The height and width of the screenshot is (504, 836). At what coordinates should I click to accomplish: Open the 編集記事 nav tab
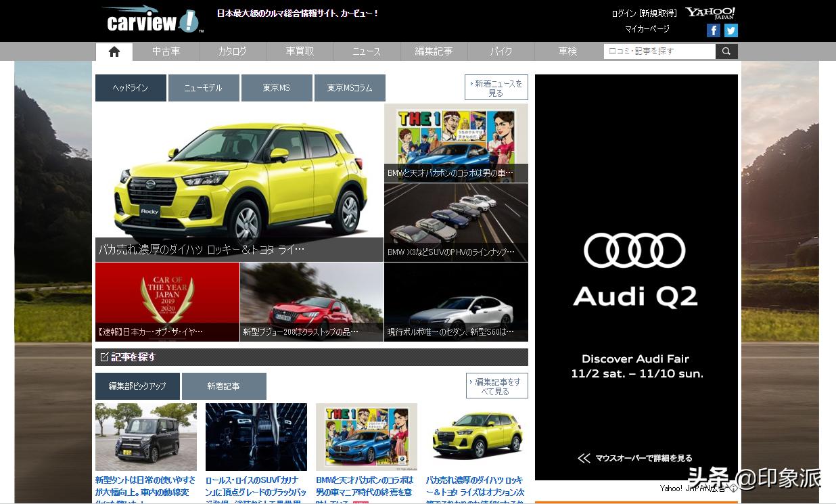[434, 51]
